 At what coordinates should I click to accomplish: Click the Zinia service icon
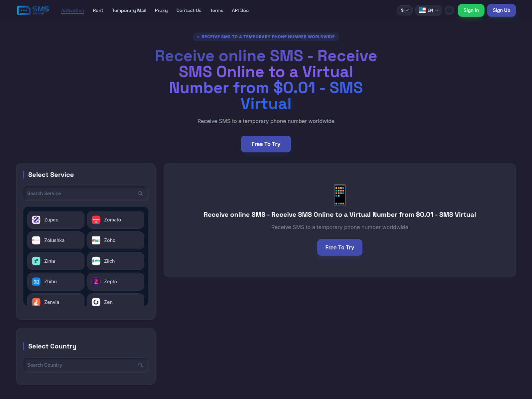click(36, 261)
